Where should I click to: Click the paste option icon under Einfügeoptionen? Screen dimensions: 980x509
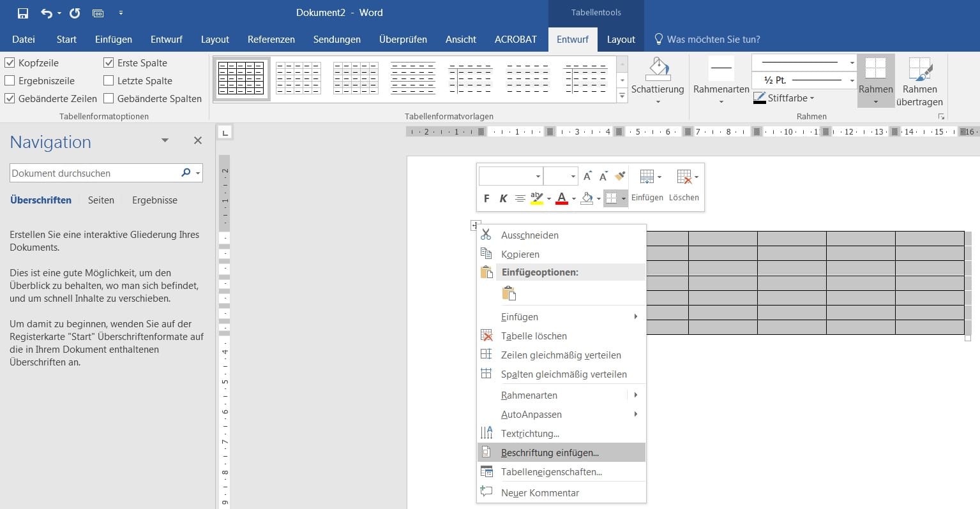[x=509, y=293]
